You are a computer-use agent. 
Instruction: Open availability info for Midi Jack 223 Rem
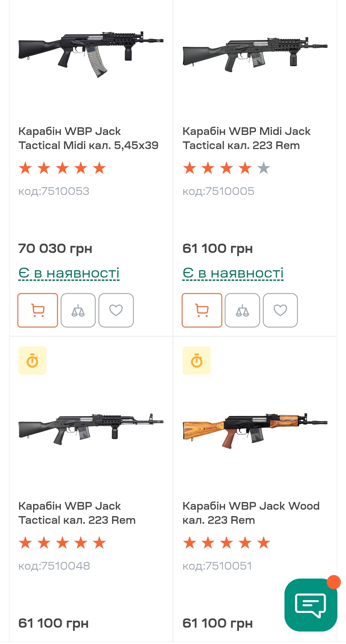233,273
